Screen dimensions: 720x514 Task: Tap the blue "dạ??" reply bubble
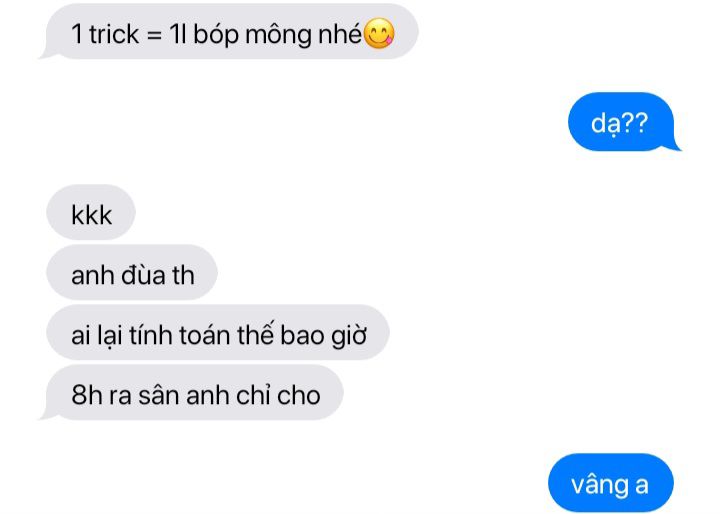coord(624,122)
